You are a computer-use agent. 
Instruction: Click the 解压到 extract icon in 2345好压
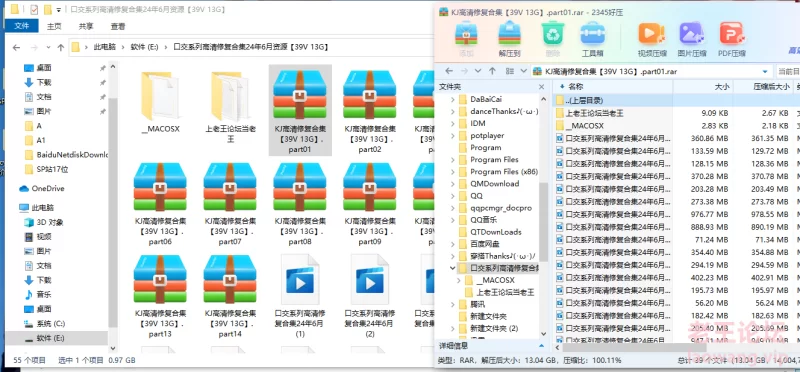coord(509,34)
